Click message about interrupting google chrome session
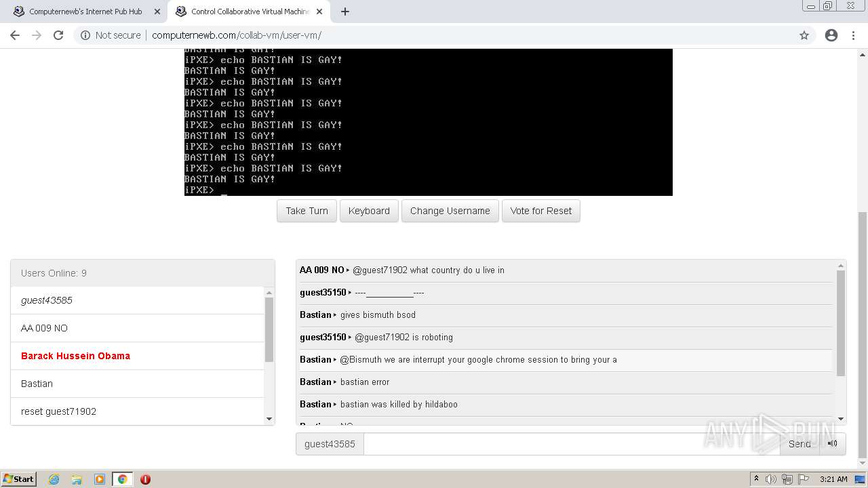Screen dimensions: 868x488 click(478, 359)
